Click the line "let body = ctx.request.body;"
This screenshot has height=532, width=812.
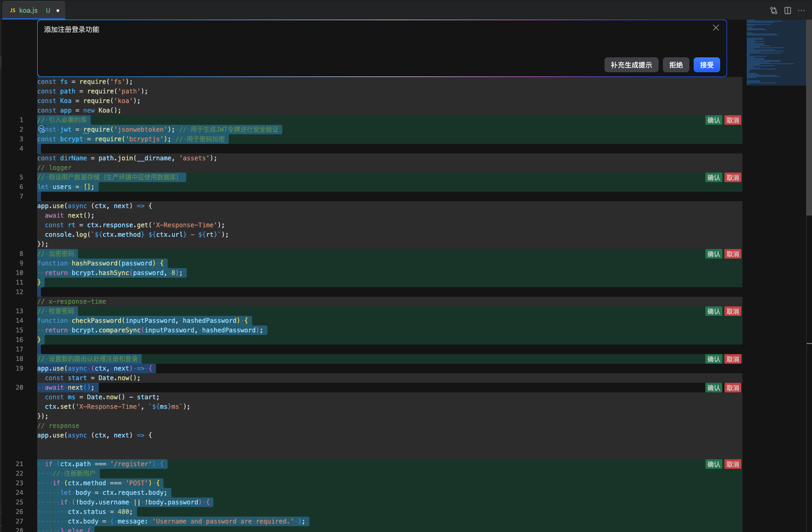click(114, 493)
